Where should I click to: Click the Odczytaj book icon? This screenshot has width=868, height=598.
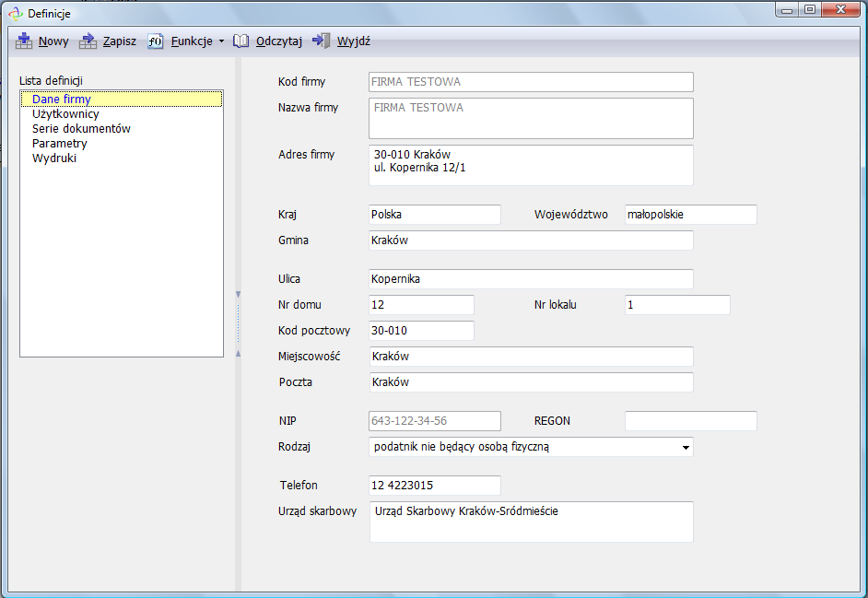tap(240, 41)
